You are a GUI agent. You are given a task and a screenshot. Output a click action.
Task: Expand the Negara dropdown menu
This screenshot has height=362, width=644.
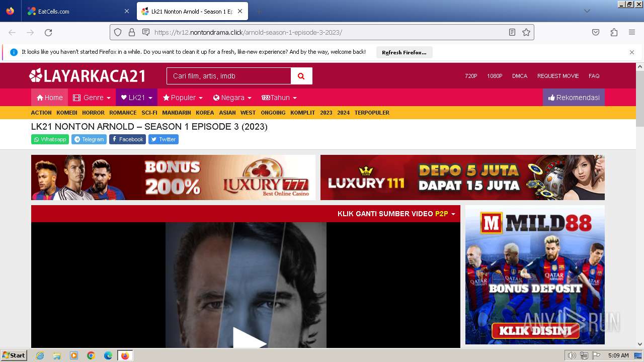(x=232, y=98)
